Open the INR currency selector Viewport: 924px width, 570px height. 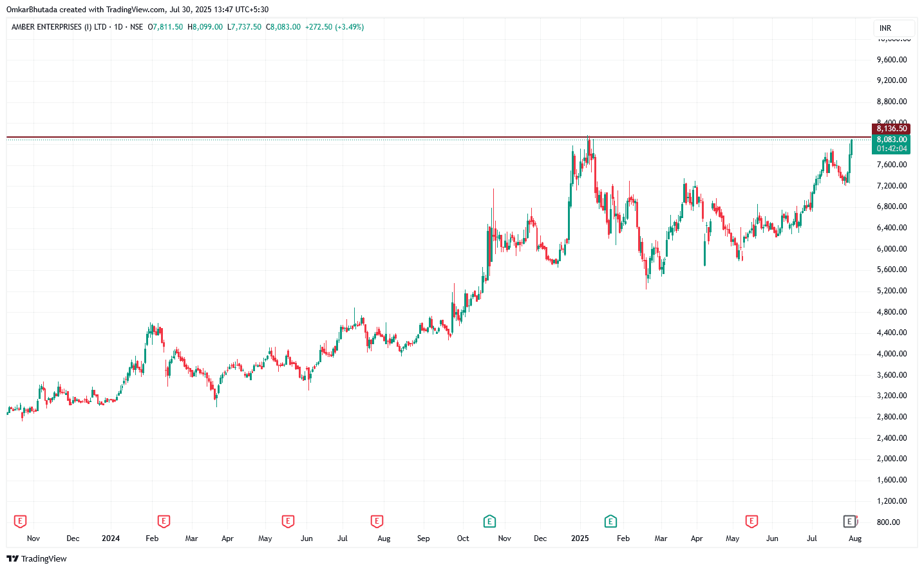(x=894, y=28)
